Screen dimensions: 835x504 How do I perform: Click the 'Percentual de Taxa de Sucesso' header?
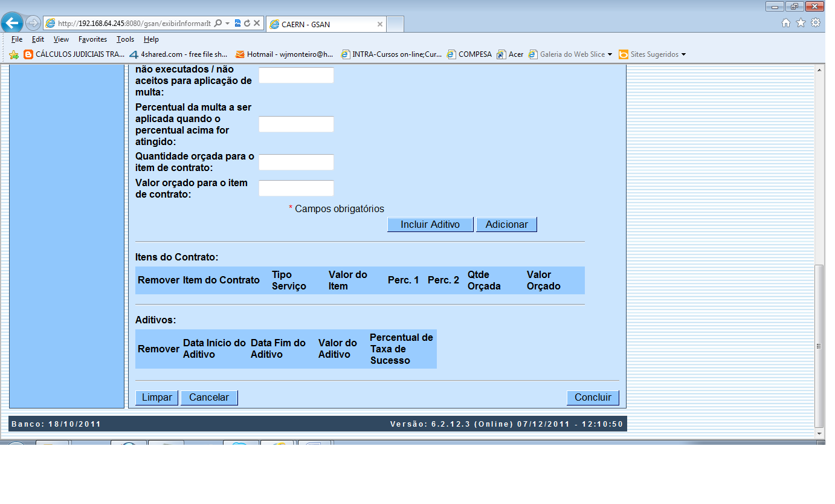(401, 349)
